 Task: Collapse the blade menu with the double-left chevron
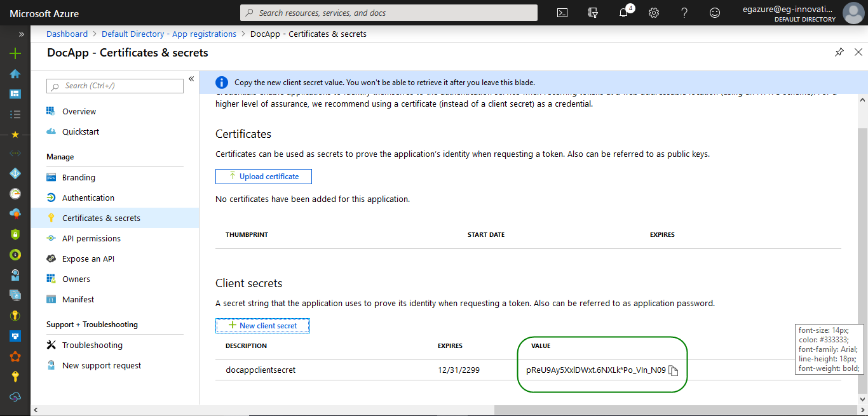(x=191, y=79)
